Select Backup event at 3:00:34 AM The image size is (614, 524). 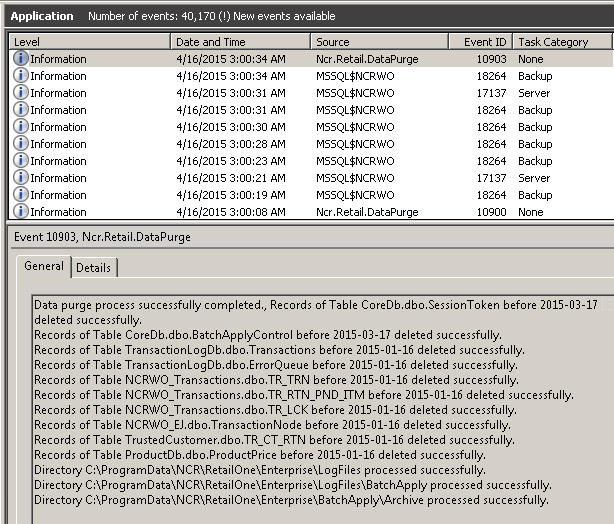[x=311, y=76]
